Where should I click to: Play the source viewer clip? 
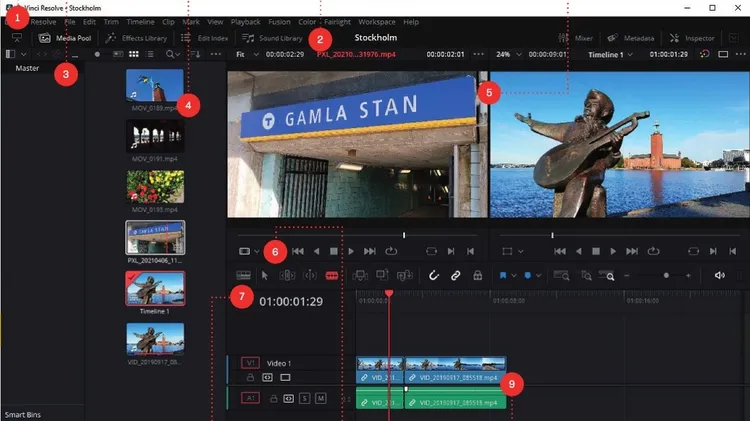pyautogui.click(x=351, y=251)
